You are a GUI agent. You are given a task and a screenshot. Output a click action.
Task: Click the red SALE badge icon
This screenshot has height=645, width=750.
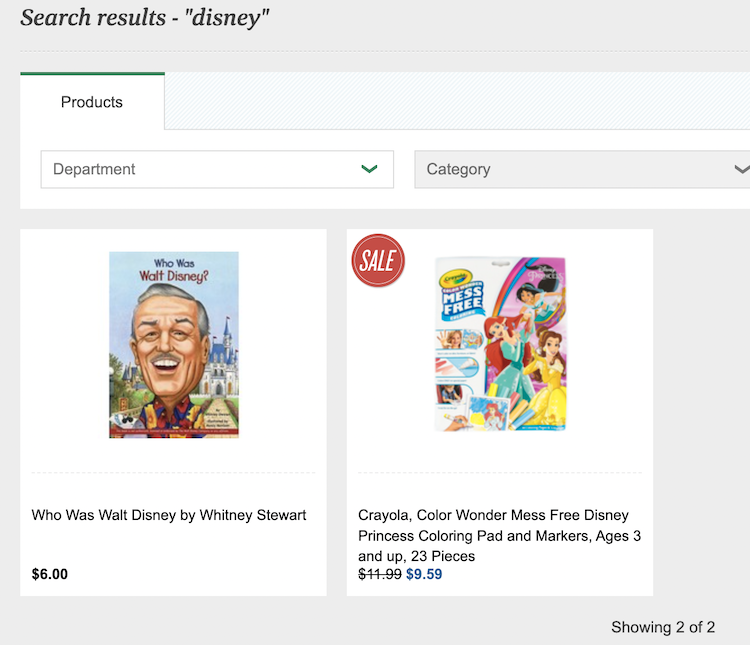378,260
